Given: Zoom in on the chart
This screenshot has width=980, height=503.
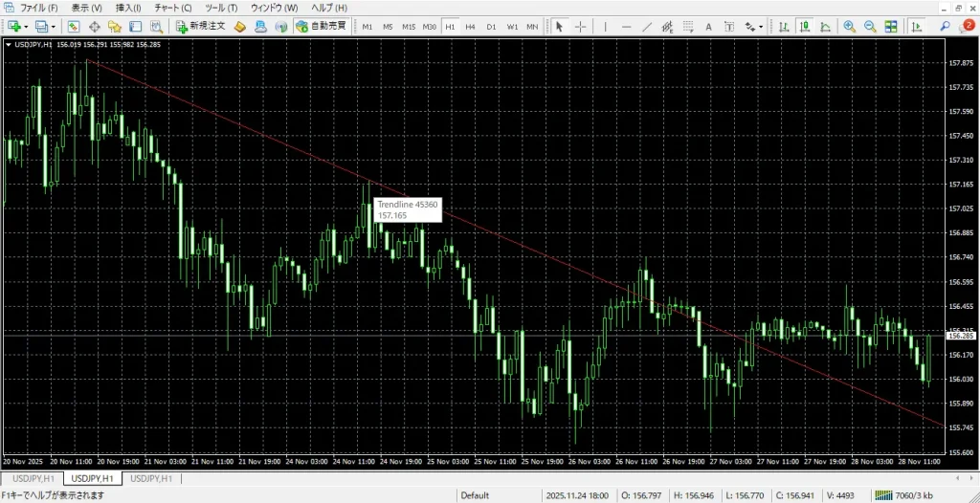Looking at the screenshot, I should (849, 27).
